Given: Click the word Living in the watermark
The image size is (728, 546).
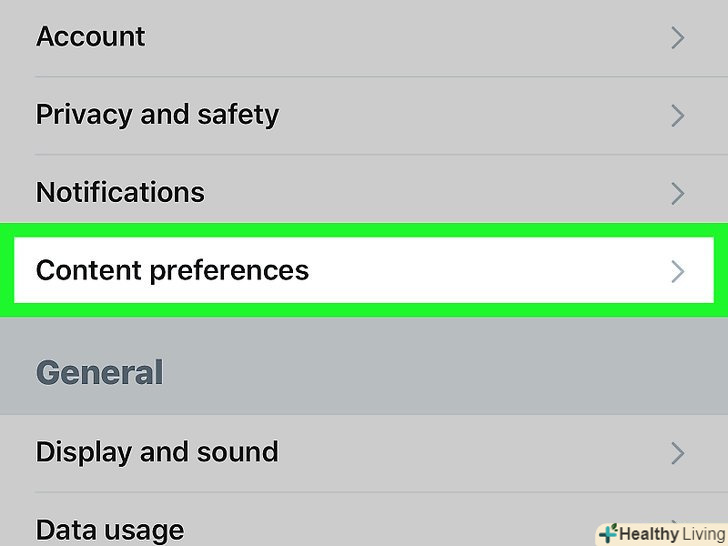Looking at the screenshot, I should coord(704,535).
